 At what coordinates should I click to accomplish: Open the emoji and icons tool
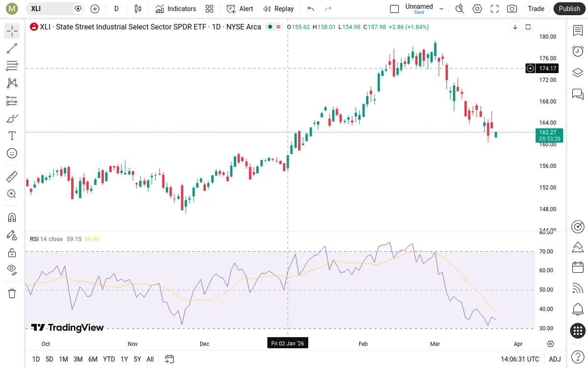tap(12, 153)
